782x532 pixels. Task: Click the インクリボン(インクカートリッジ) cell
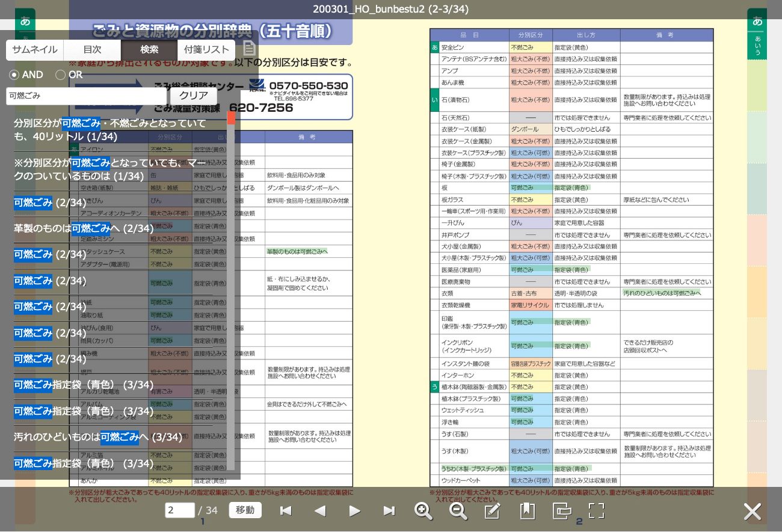coord(474,346)
